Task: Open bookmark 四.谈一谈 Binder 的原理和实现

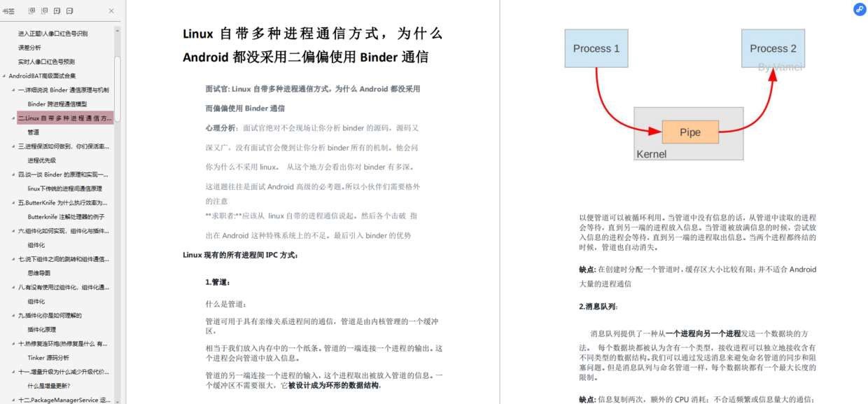Action: [64, 174]
